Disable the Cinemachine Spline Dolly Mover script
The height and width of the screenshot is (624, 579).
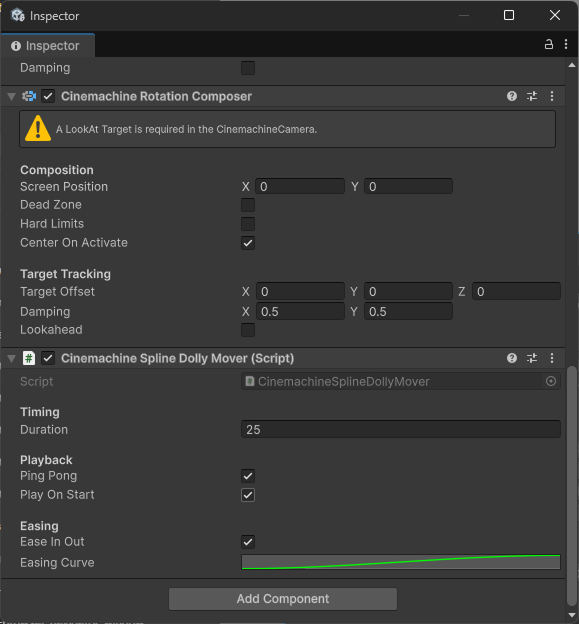48,358
